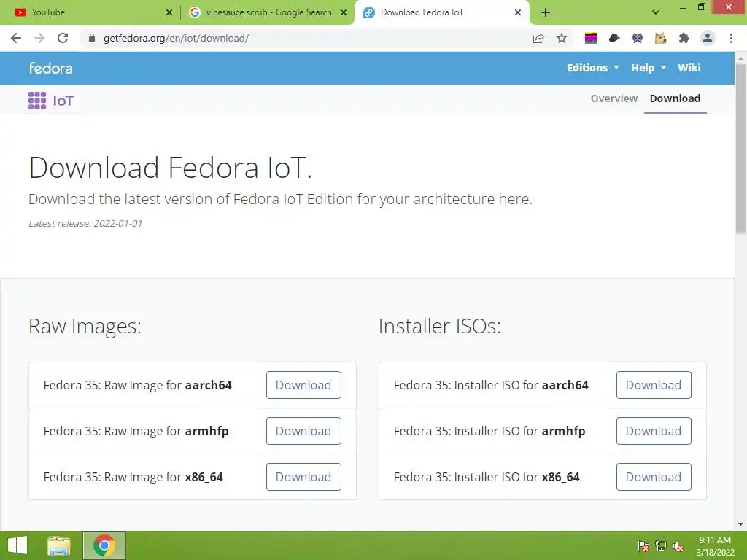Open Action Center flag tray icon

point(643,545)
